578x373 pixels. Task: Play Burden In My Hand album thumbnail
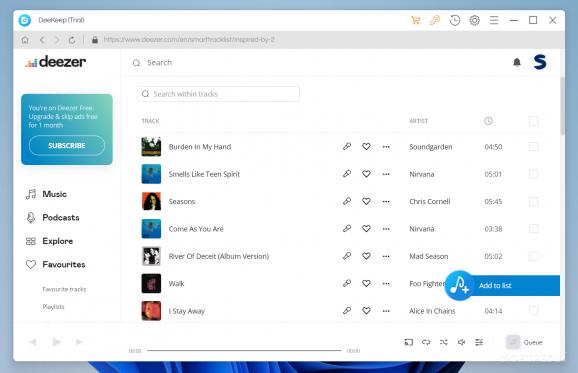click(x=151, y=147)
